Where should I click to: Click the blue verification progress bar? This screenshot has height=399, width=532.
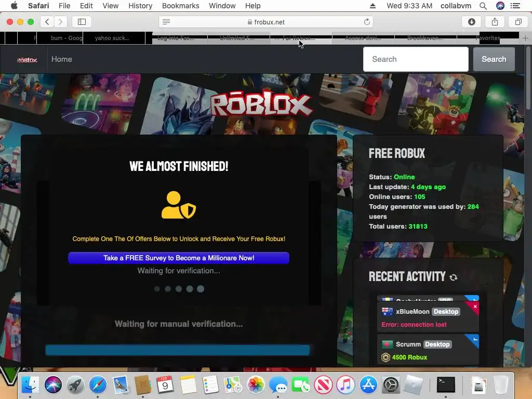pos(178,350)
